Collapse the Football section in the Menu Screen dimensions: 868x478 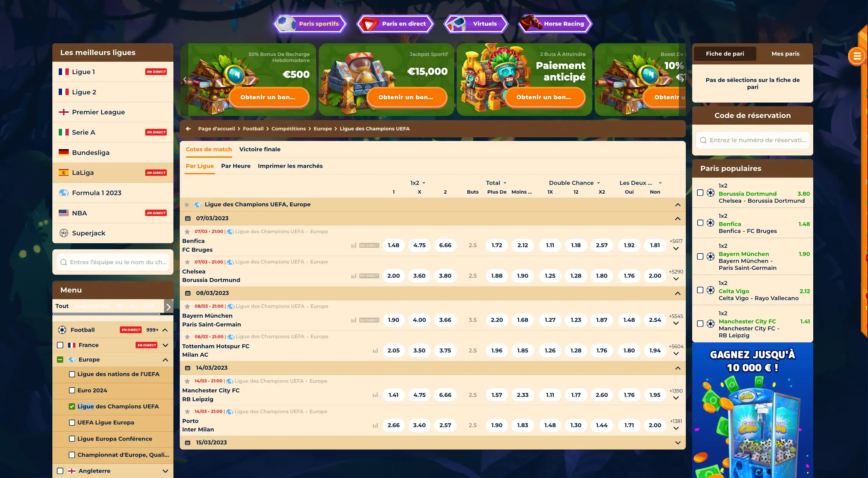coord(165,330)
